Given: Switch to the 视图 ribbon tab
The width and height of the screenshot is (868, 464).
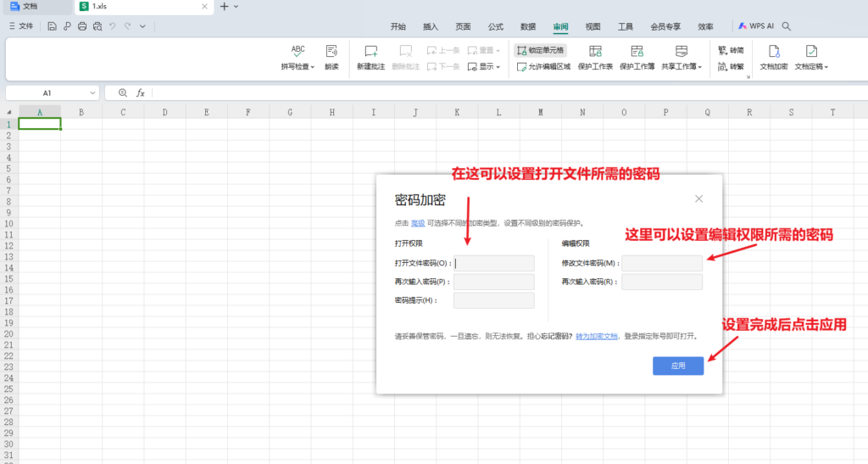Looking at the screenshot, I should click(593, 26).
